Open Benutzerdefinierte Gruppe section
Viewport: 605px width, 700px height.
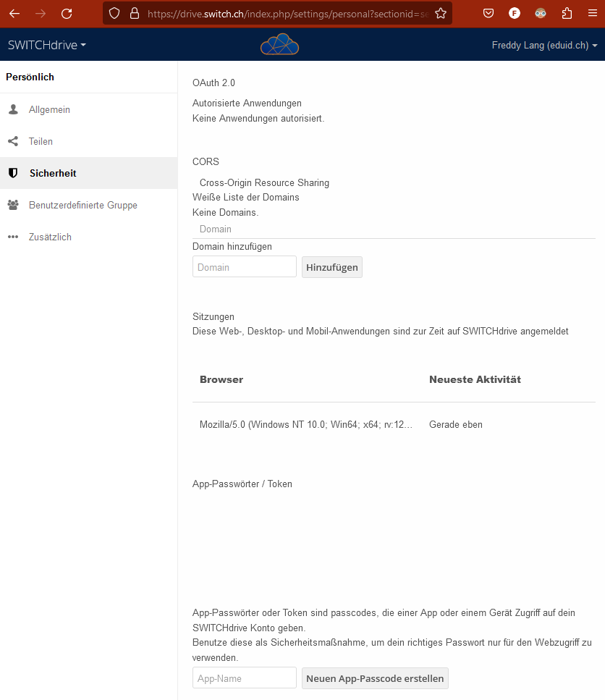pyautogui.click(x=89, y=205)
